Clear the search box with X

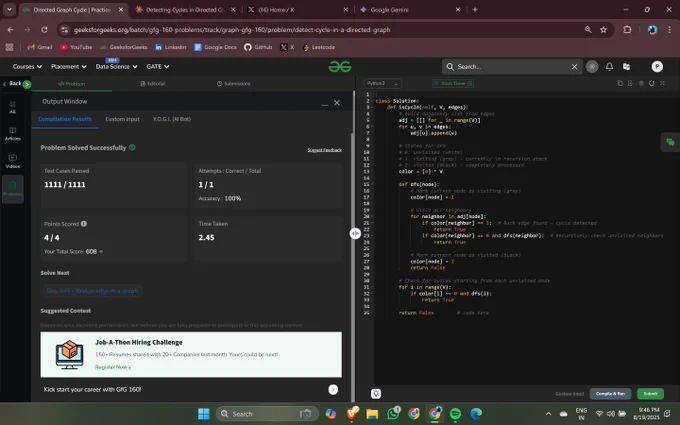[574, 66]
